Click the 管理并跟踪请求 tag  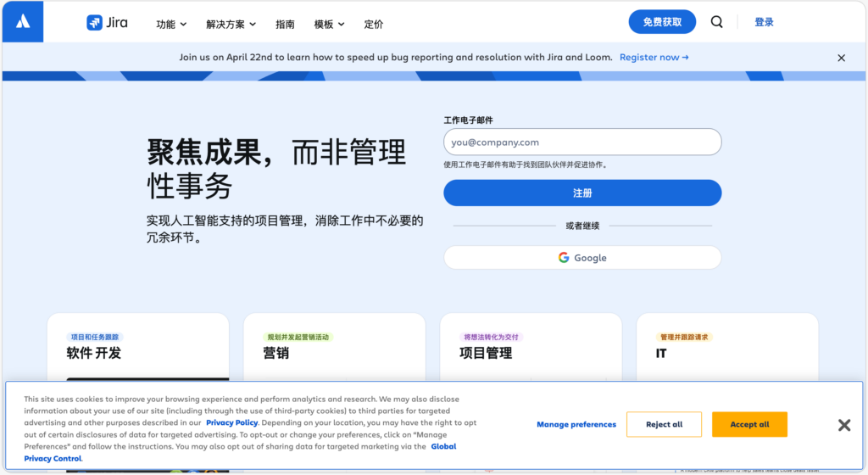coord(684,337)
